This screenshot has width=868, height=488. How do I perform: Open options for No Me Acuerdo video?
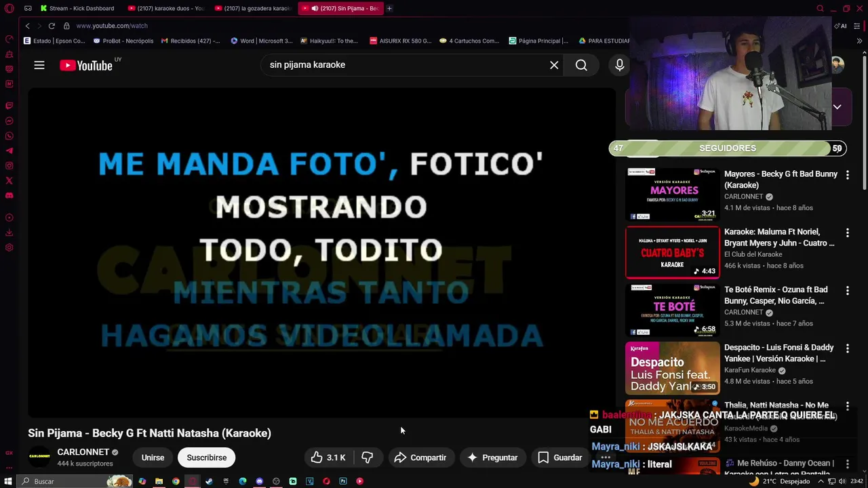point(847,406)
